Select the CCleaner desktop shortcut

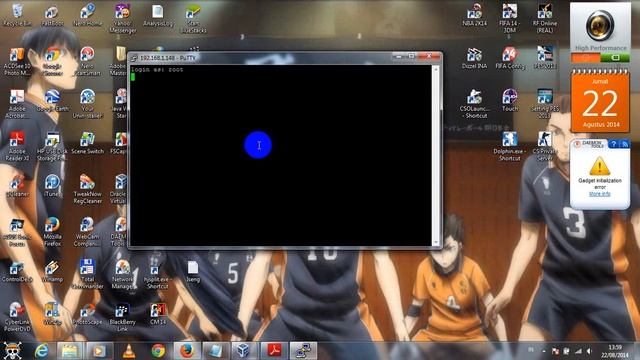pyautogui.click(x=17, y=186)
